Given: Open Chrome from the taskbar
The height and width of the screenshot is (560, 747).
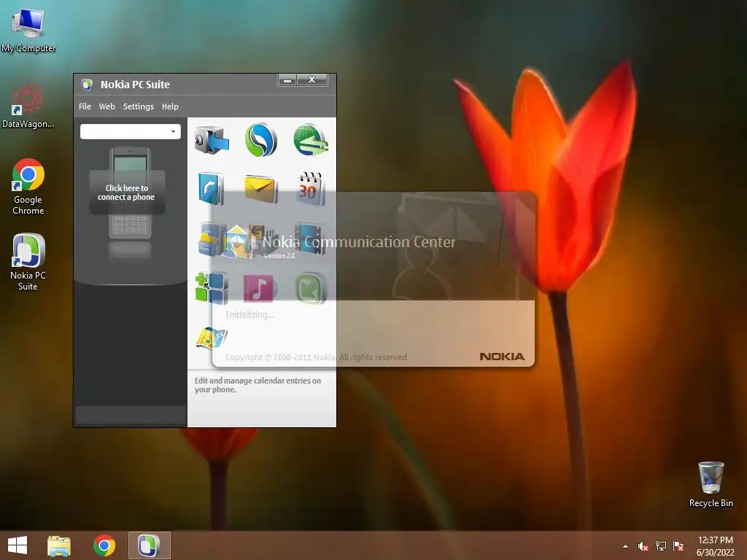Looking at the screenshot, I should pos(104,545).
